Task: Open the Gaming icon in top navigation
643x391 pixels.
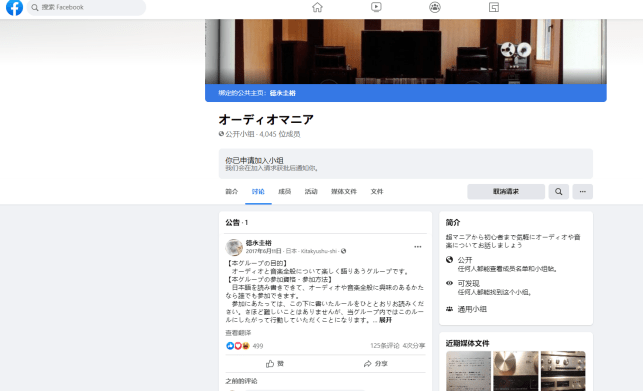Action: point(494,7)
